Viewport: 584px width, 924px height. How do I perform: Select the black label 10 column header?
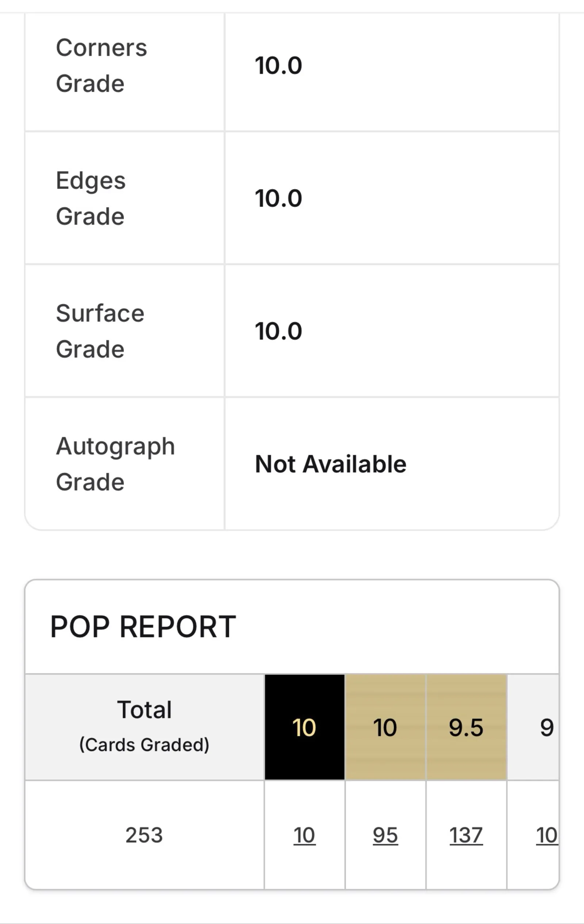304,727
